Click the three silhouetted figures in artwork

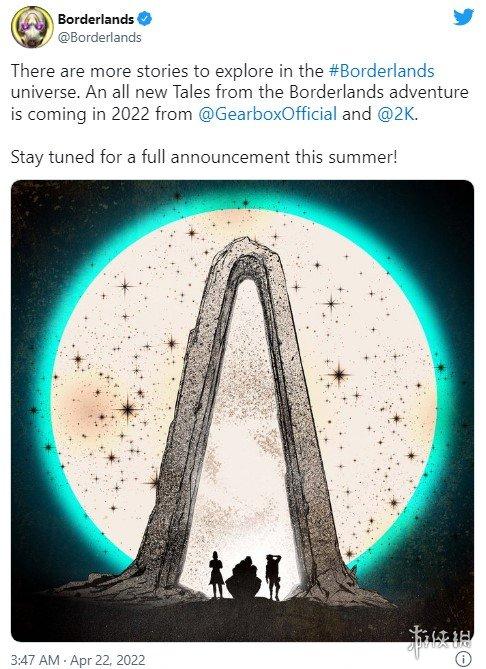click(x=244, y=574)
